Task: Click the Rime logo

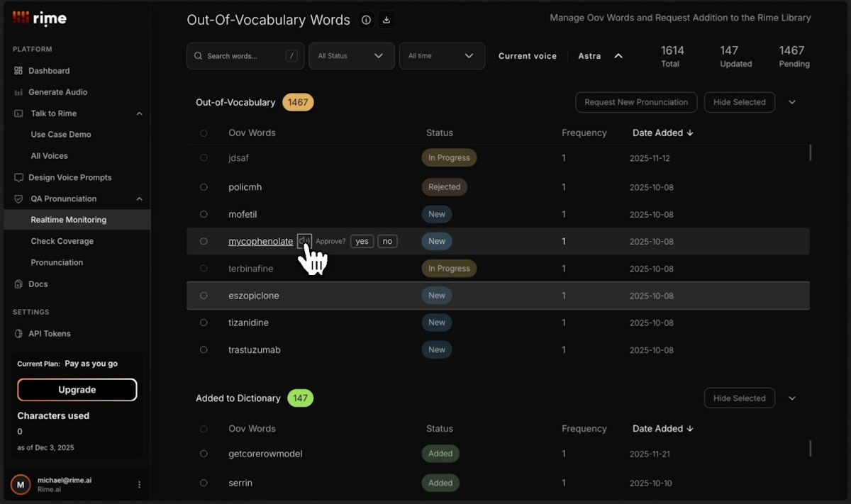Action: coord(40,18)
